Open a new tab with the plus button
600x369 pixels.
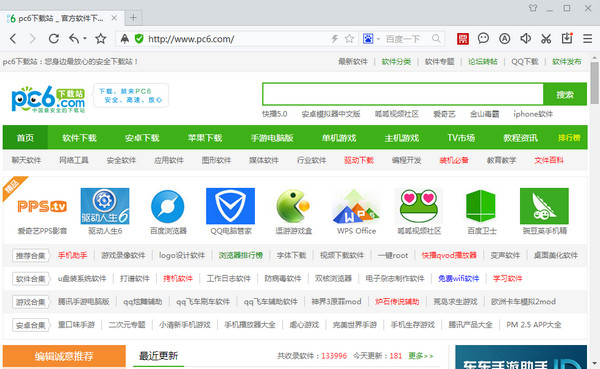coord(133,18)
